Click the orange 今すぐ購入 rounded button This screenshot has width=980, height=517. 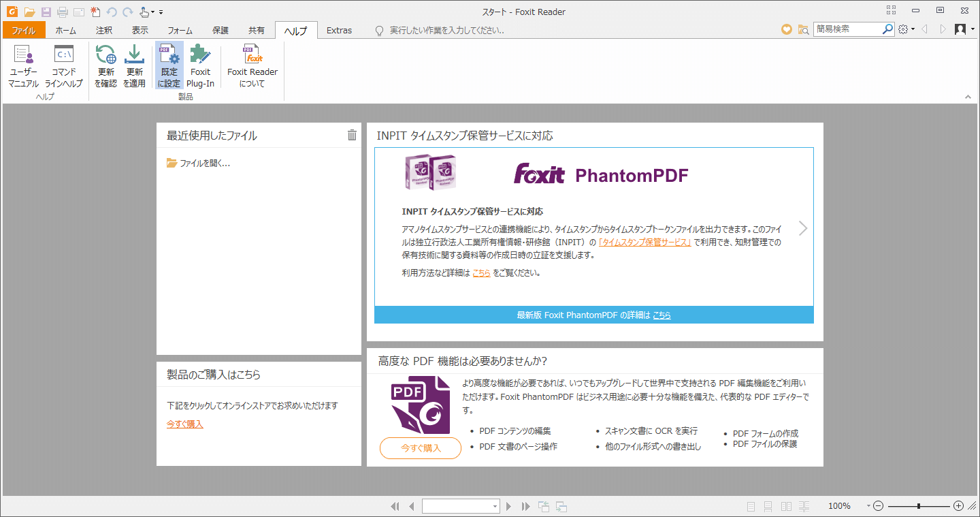pyautogui.click(x=421, y=448)
